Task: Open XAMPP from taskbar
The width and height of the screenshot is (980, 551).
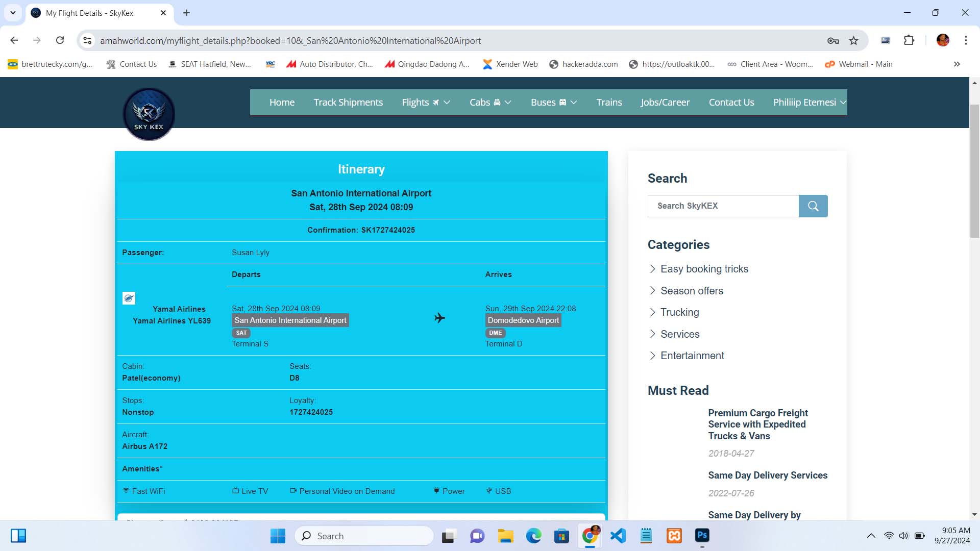Action: pyautogui.click(x=674, y=536)
